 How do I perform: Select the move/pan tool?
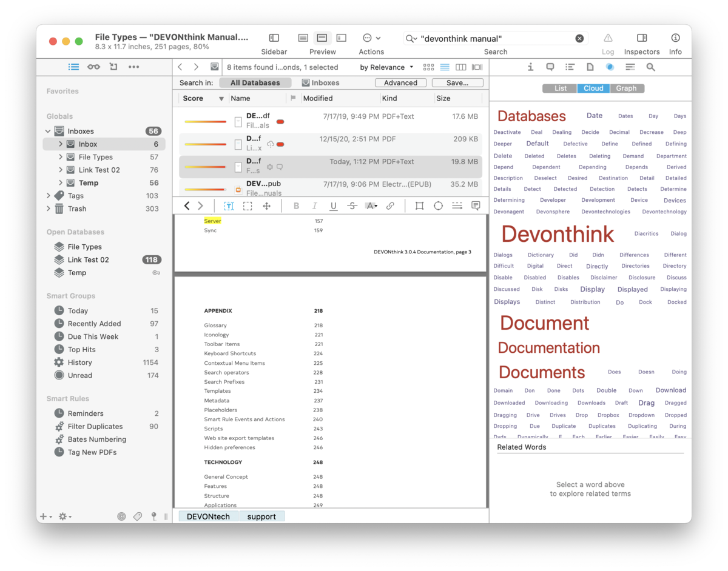point(266,206)
